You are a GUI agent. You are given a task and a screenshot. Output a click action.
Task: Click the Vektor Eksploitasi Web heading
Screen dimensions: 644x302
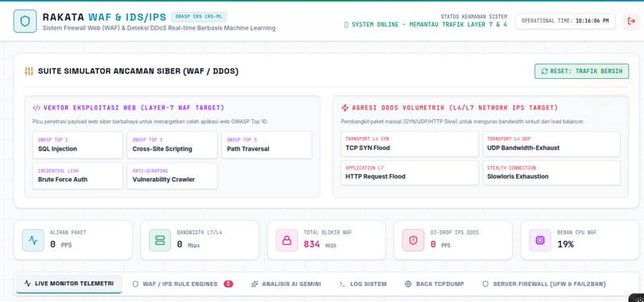[134, 108]
